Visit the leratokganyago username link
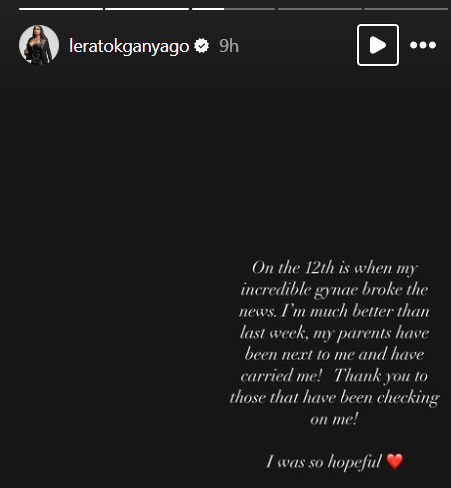Screen dimensions: 451x488 pos(129,46)
